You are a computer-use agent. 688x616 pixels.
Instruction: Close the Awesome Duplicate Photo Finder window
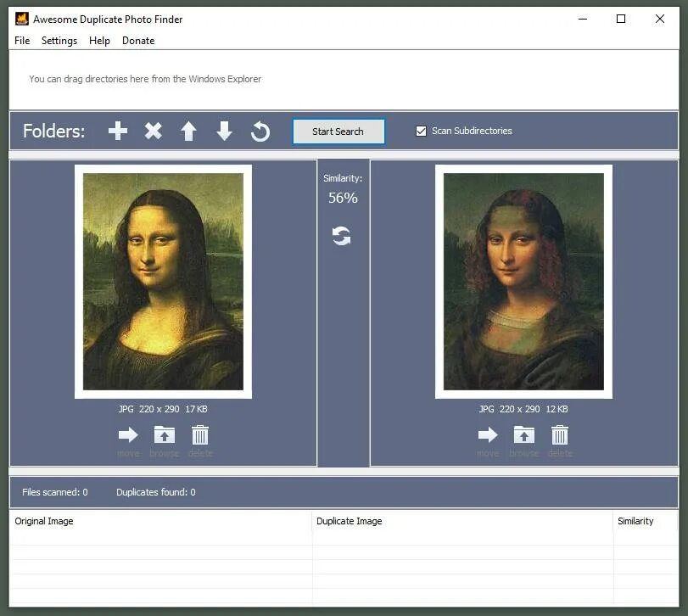660,19
